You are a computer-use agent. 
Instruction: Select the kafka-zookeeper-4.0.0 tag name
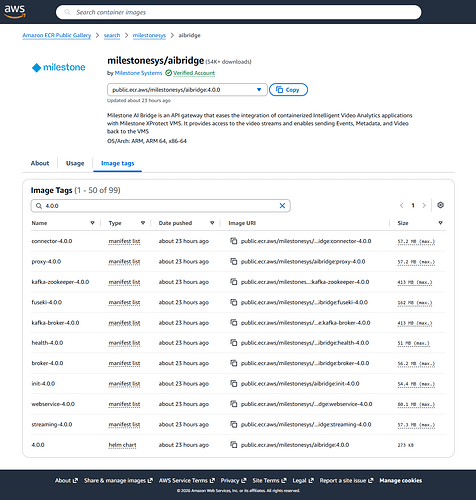coord(60,282)
